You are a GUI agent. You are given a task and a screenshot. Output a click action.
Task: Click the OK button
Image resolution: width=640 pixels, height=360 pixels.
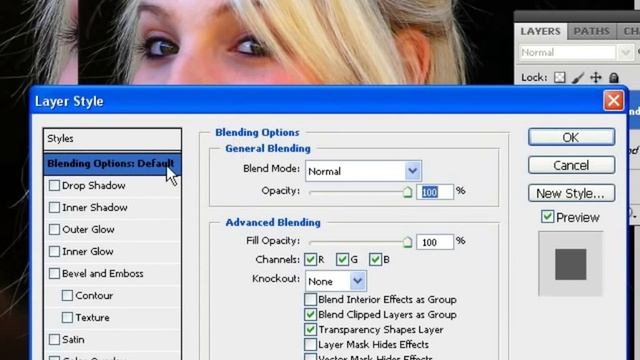coord(571,137)
